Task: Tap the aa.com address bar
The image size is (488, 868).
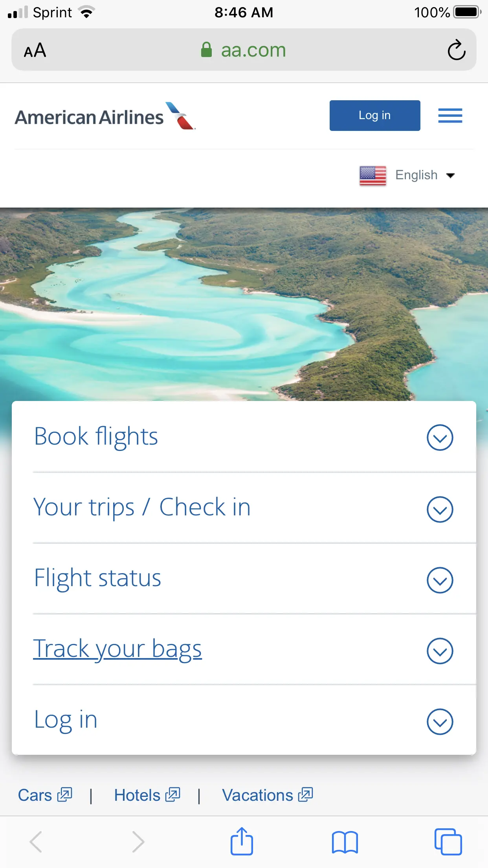Action: tap(244, 50)
